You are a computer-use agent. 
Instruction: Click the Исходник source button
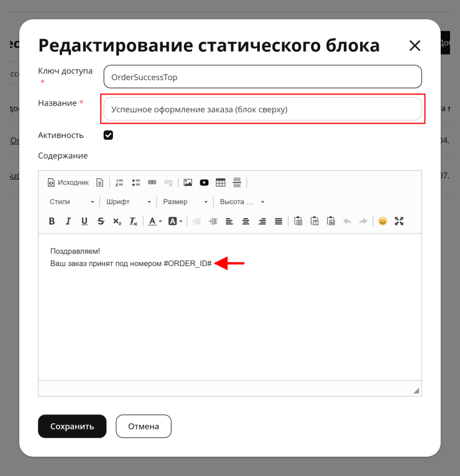(x=68, y=183)
